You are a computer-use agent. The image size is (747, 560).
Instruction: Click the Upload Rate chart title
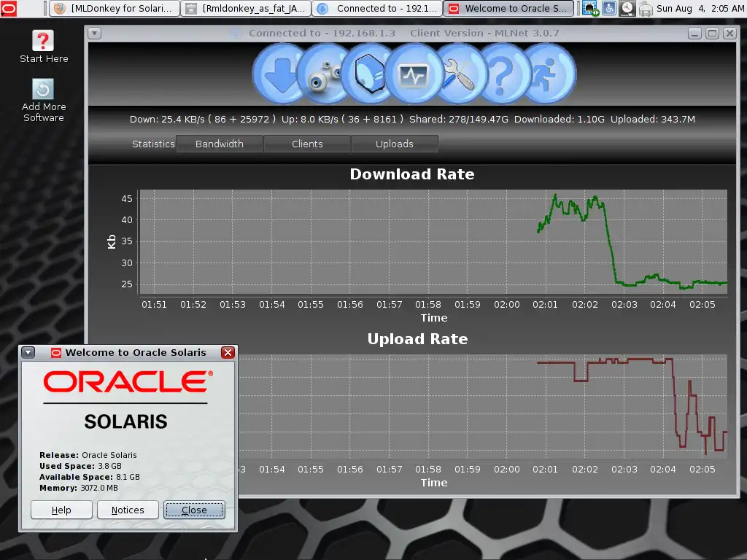[x=417, y=339]
